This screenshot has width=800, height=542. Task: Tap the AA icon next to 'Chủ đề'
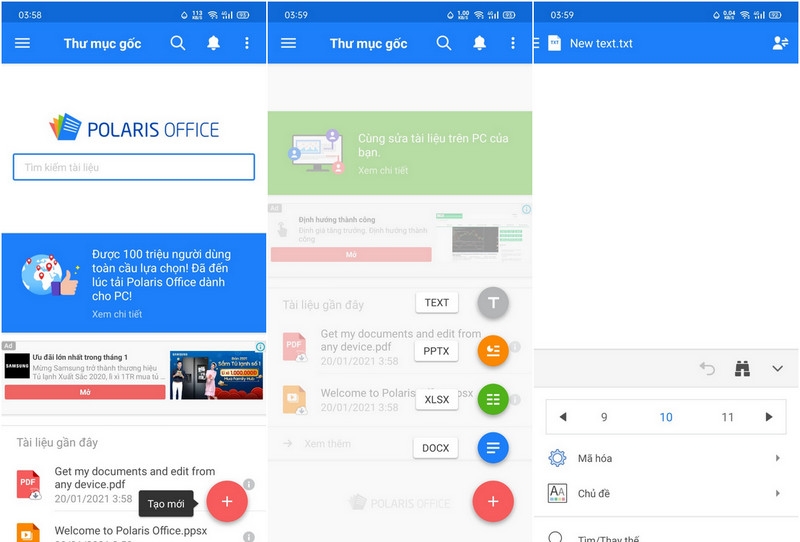(x=557, y=493)
